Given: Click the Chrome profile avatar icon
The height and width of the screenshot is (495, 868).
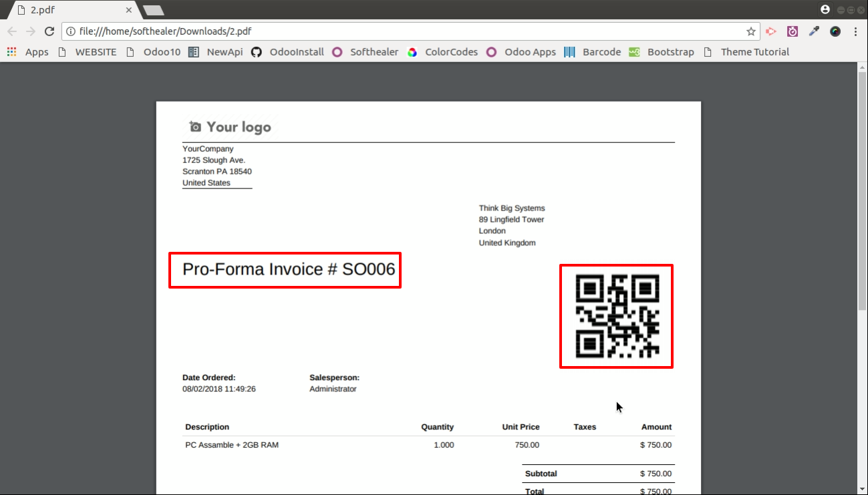Looking at the screenshot, I should coord(825,9).
